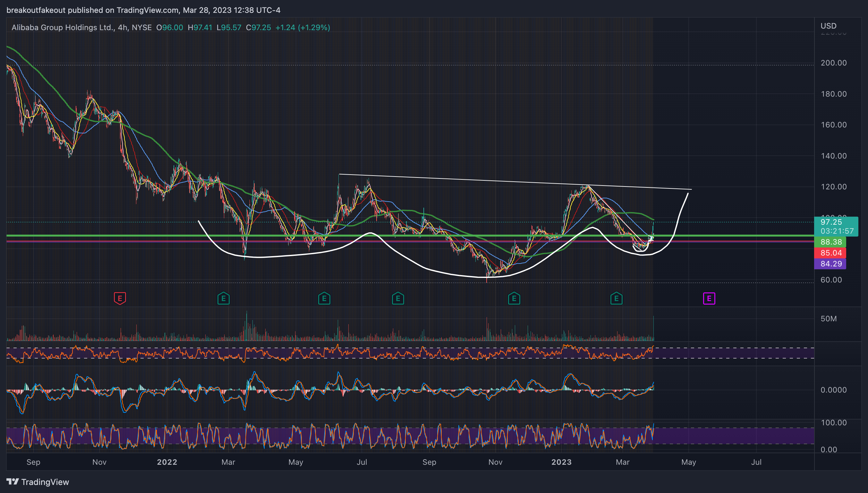Click the countdown timer 03:21:57
The height and width of the screenshot is (493, 868).
coord(837,231)
